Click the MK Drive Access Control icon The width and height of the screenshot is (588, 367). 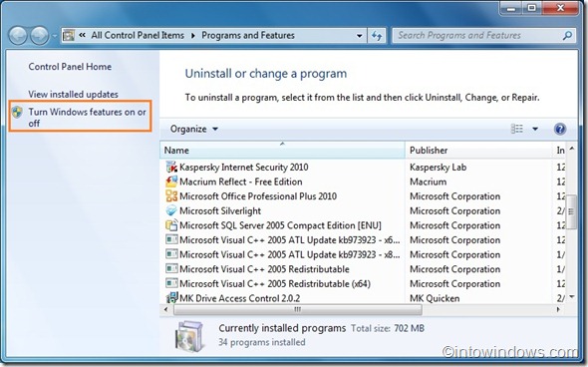(171, 297)
